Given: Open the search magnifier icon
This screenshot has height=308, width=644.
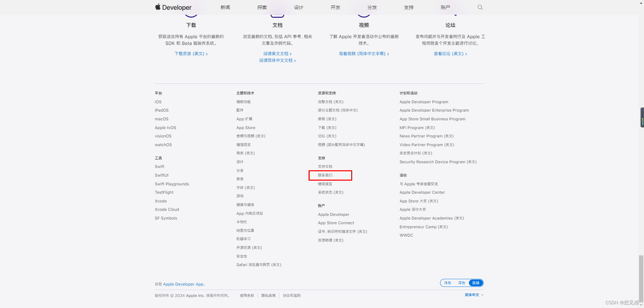Looking at the screenshot, I should coord(480,7).
